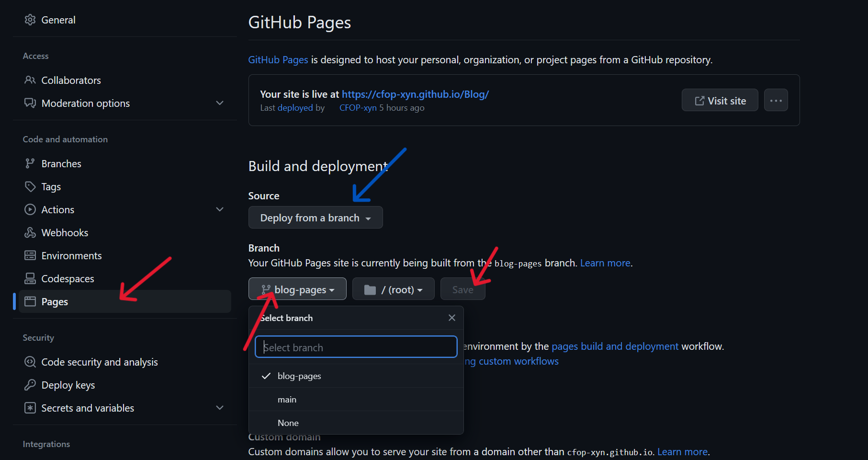Click the external link icon on Visit site

[699, 101]
